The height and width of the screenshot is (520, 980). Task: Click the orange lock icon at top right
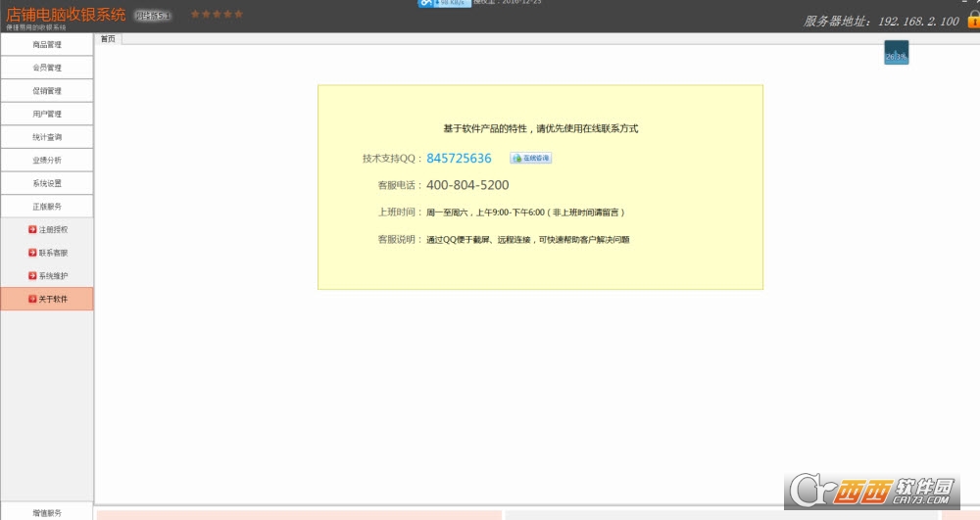click(x=974, y=20)
